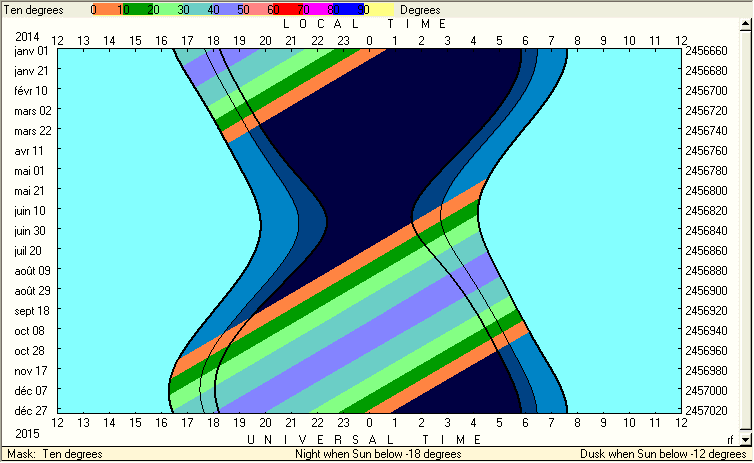Select the 'sept 18' date label

[x=32, y=311]
